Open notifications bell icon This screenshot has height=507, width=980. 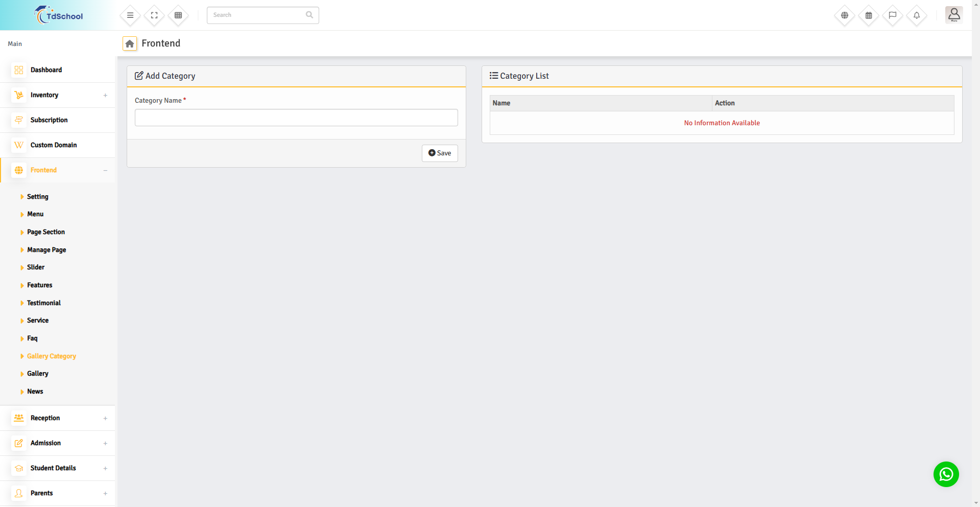click(917, 15)
